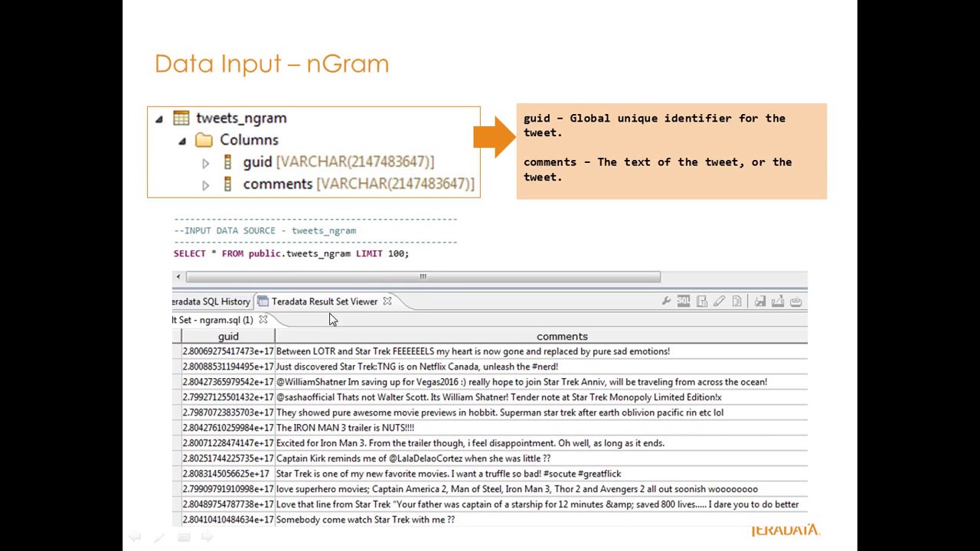Viewport: 980px width, 551px height.
Task: Collapse the Columns folder node
Action: [x=182, y=141]
